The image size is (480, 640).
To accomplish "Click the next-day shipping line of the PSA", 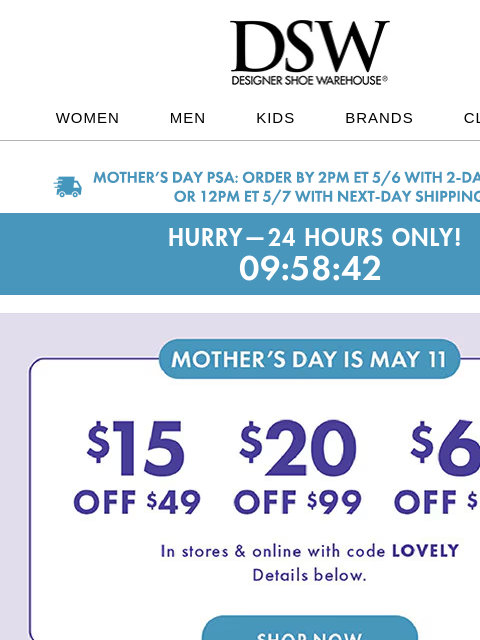I will click(327, 196).
